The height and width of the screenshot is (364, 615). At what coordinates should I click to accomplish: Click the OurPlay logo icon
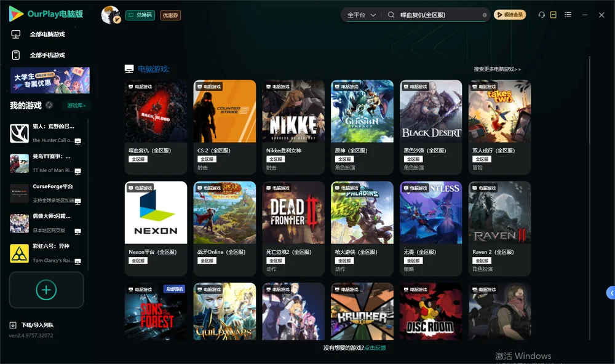(x=16, y=14)
